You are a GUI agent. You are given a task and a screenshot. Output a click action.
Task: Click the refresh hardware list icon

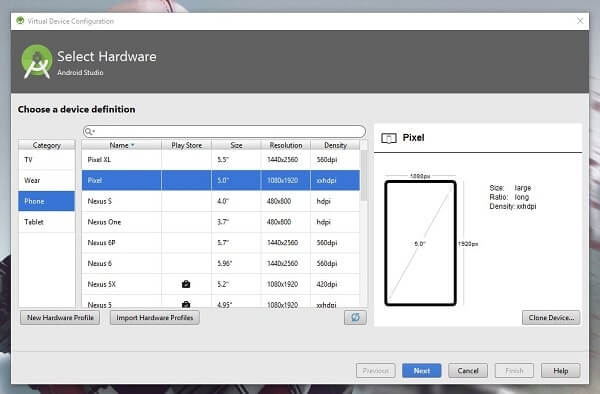[355, 317]
